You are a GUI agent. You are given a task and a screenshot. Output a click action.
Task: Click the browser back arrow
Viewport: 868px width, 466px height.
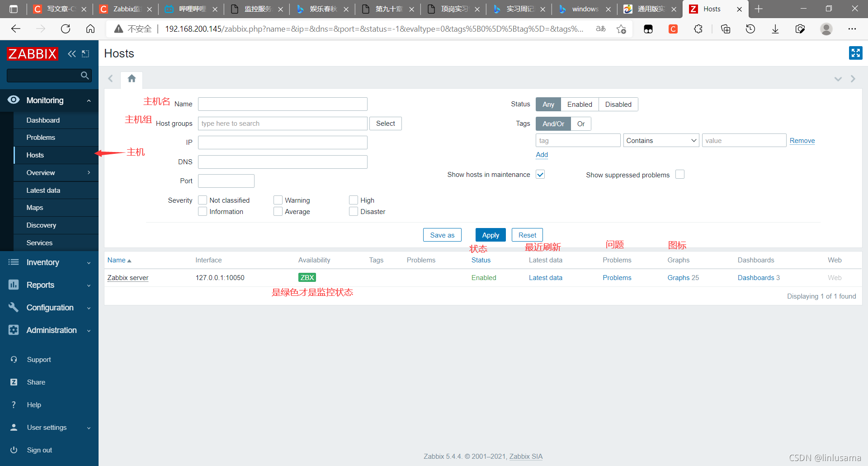[x=16, y=29]
